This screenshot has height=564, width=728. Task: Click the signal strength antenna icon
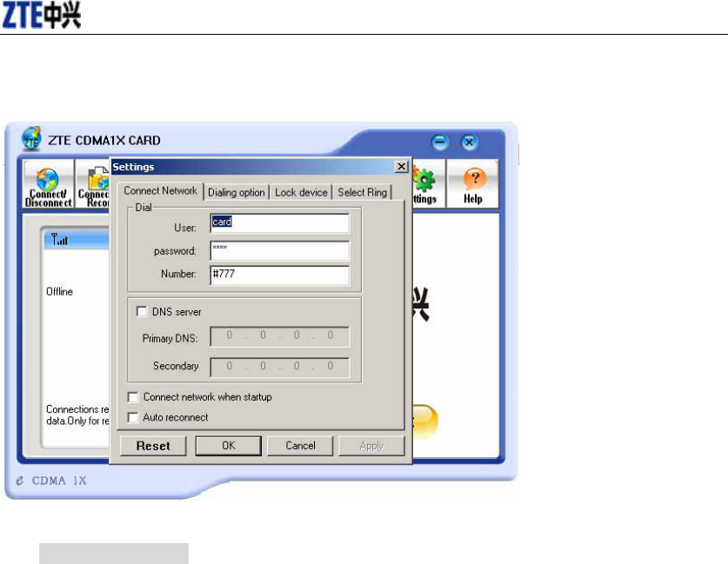[x=59, y=239]
